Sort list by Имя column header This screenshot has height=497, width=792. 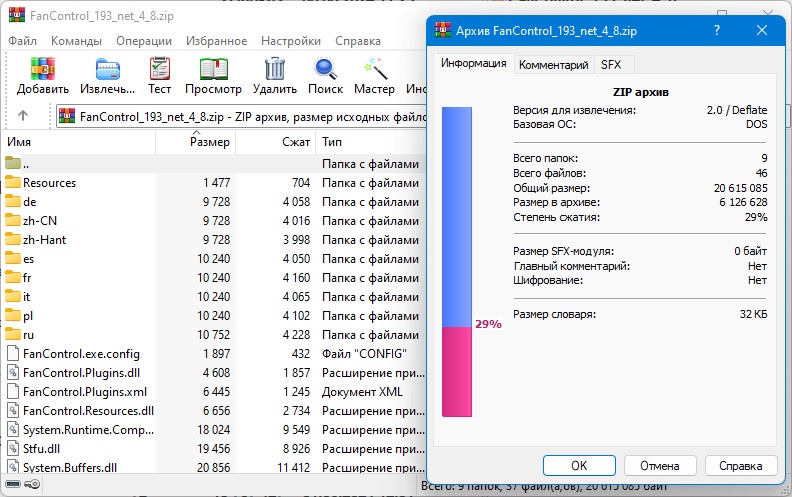[78, 142]
